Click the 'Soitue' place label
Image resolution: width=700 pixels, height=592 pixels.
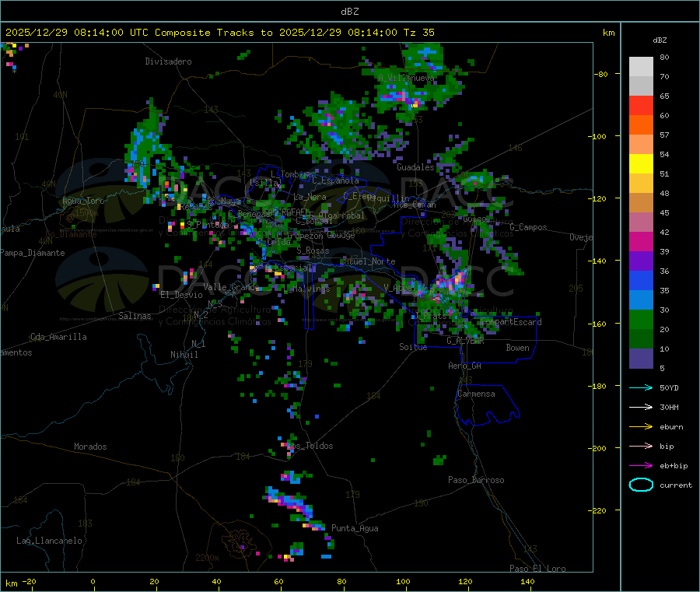tap(413, 347)
